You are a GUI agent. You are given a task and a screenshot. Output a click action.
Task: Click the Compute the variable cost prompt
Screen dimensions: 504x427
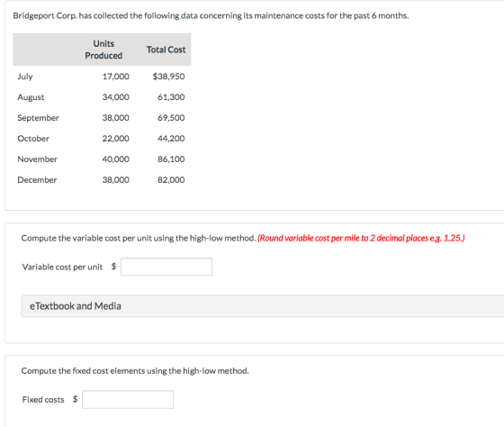click(139, 238)
